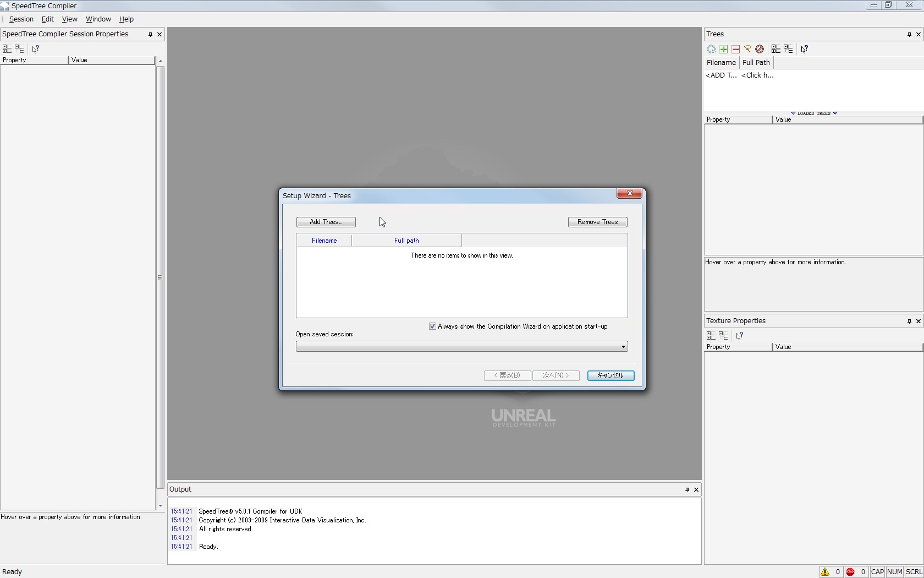The width and height of the screenshot is (924, 578).
Task: Uncheck Always show the Compilation Wizard checkbox
Action: click(x=432, y=326)
